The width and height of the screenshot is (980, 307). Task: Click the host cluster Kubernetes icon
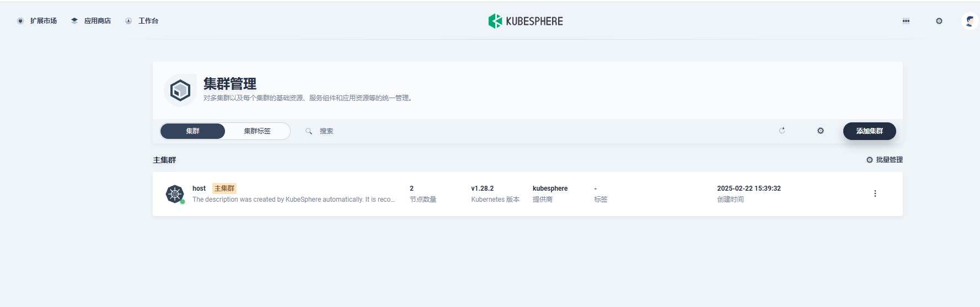(175, 194)
